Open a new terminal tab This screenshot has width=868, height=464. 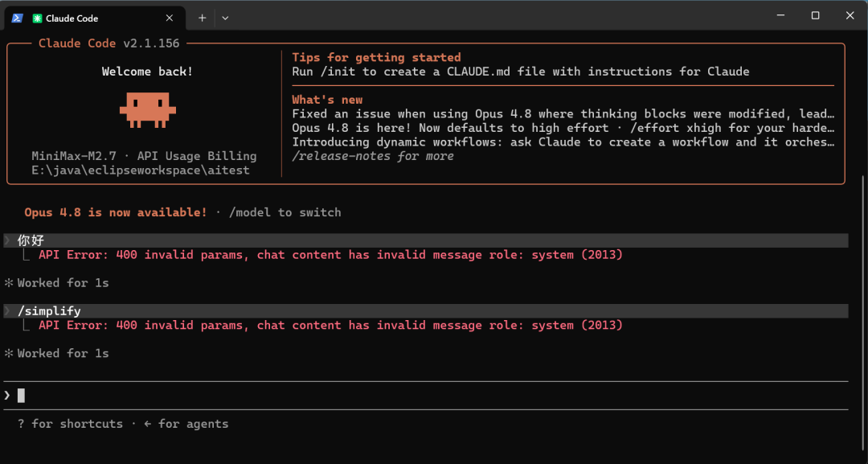[x=202, y=18]
